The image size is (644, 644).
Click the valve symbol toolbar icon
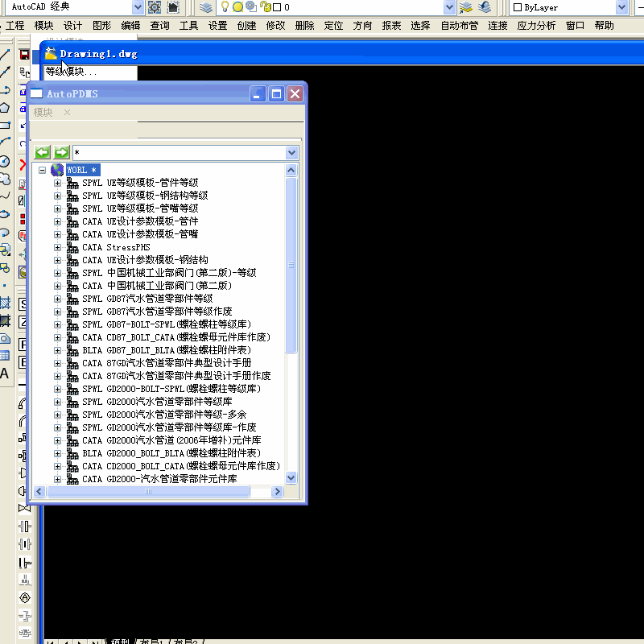(x=24, y=509)
